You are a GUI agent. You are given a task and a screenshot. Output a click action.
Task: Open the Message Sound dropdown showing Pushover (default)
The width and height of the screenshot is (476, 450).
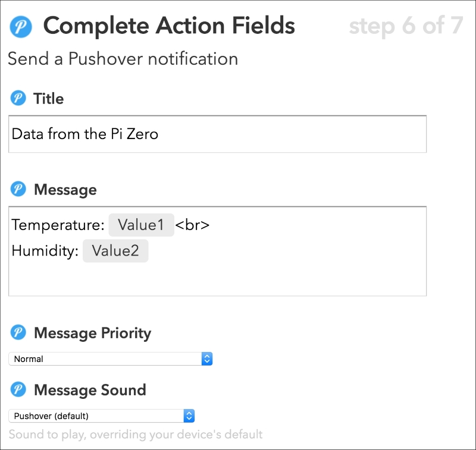pos(101,416)
